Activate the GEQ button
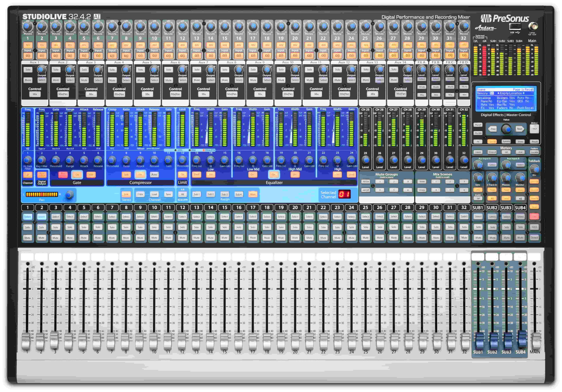This screenshot has width=562, height=392. (x=534, y=227)
